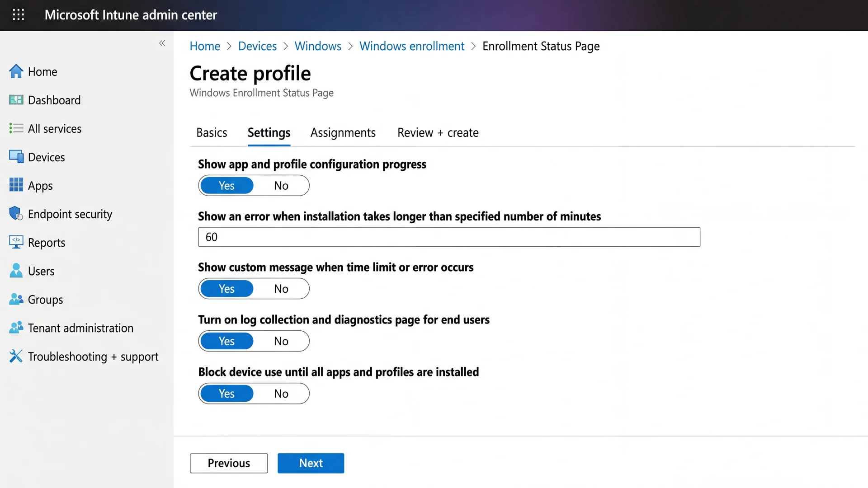Click the Users person icon

(16, 271)
